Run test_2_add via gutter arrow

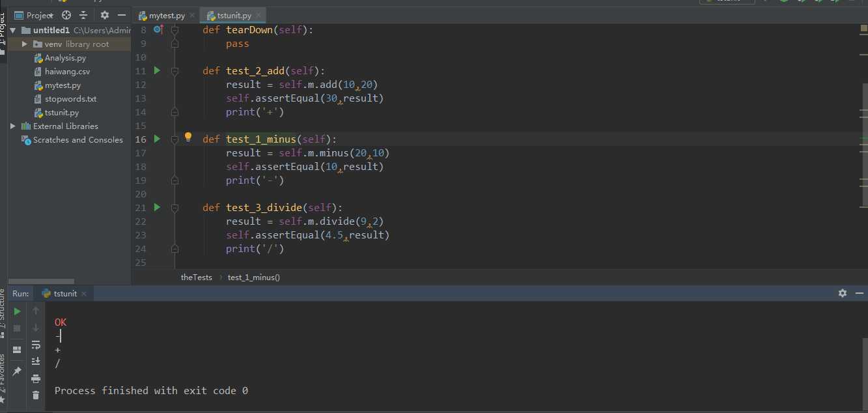[x=157, y=70]
